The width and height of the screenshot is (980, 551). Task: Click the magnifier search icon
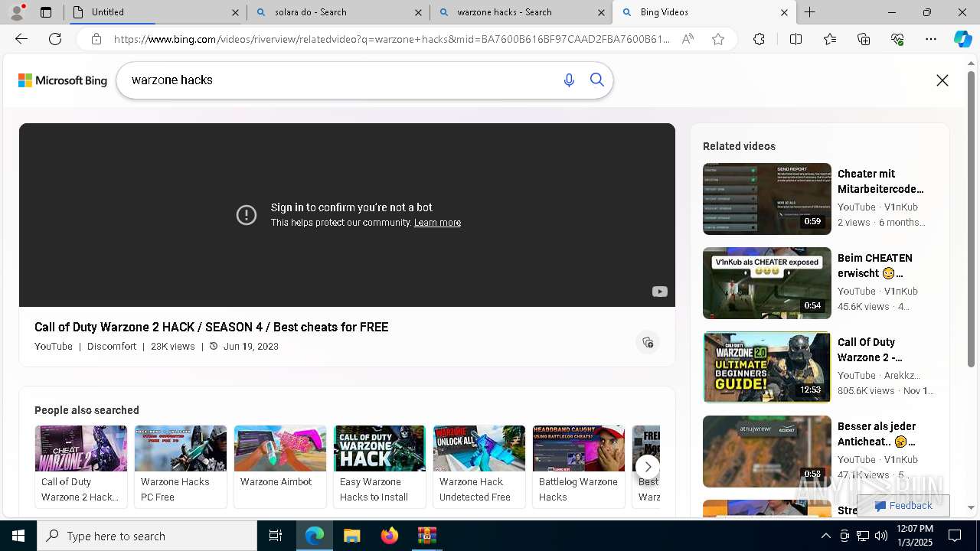pyautogui.click(x=597, y=80)
